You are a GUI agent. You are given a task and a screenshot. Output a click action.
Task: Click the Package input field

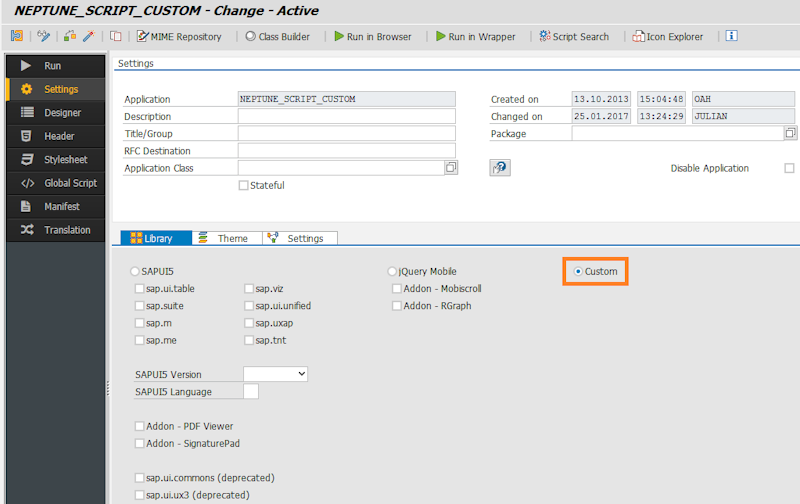678,134
